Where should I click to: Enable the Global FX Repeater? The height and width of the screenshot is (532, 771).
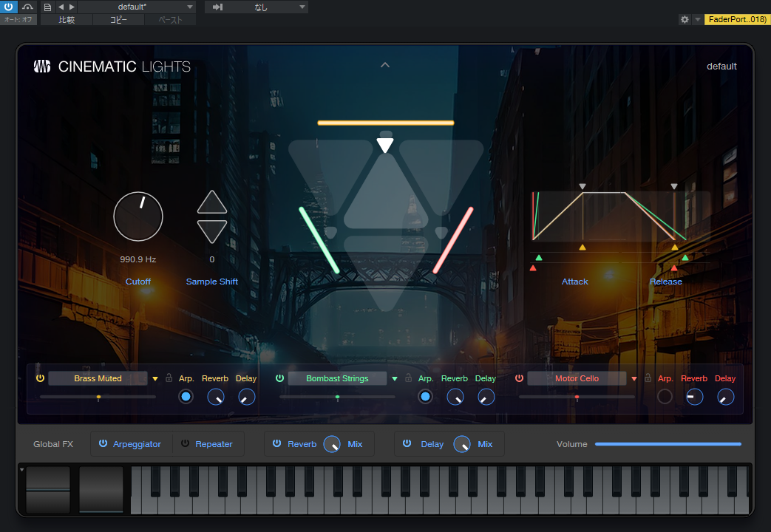(185, 444)
